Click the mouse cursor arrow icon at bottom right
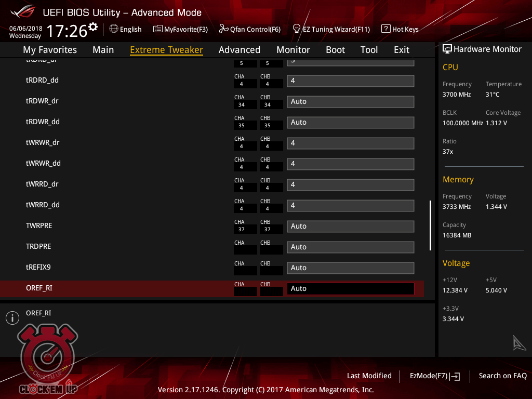The image size is (532, 399). [x=519, y=343]
